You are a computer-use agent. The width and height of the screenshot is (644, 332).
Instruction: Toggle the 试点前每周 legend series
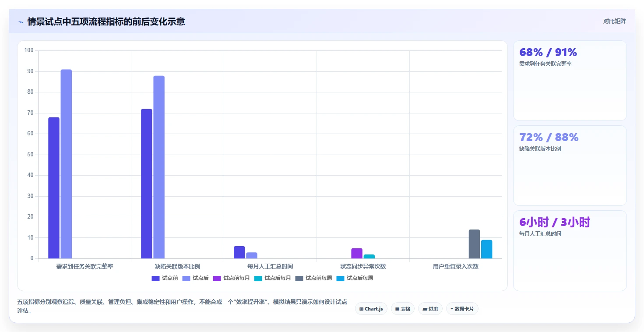313,278
